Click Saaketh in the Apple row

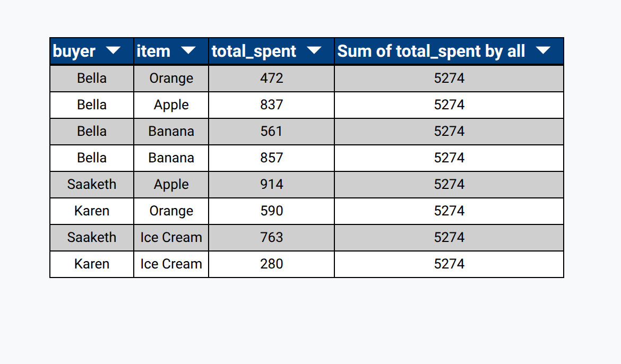[x=92, y=185]
